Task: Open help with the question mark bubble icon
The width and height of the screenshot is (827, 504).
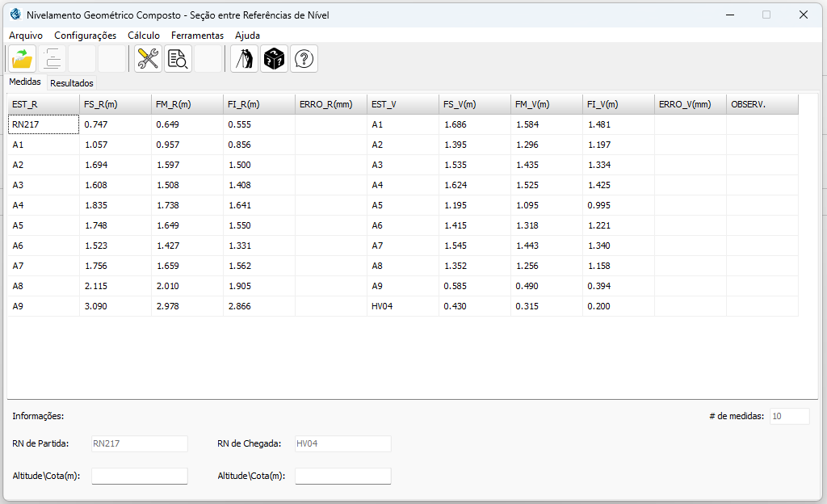Action: [x=304, y=58]
